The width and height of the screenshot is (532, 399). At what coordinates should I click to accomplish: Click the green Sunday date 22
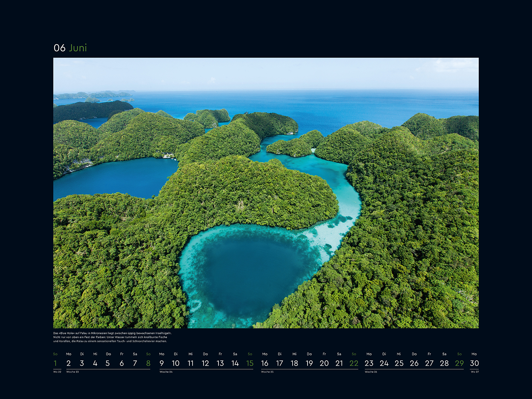pos(354,363)
